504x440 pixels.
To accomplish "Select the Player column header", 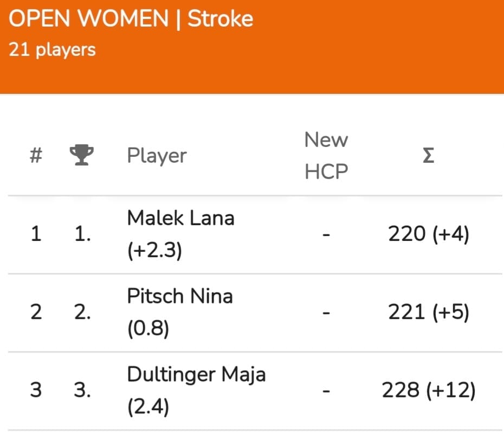I will [157, 156].
